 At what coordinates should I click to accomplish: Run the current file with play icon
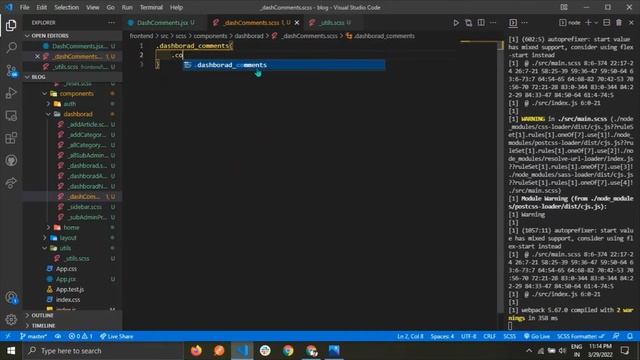point(456,23)
